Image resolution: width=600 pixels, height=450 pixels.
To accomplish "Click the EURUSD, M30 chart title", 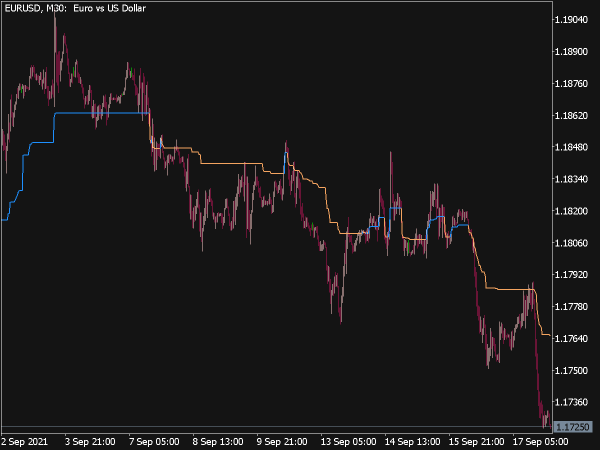I will tap(75, 8).
